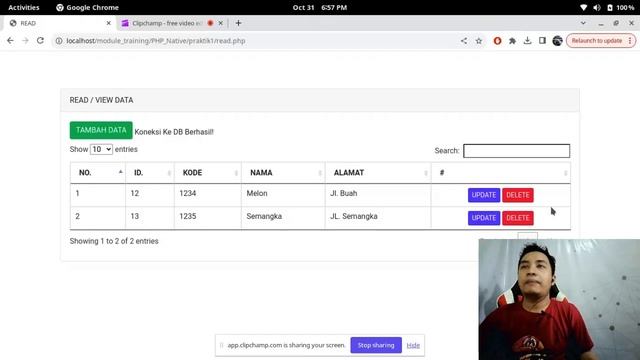Switch to the Clipchamp tab
Image resolution: width=640 pixels, height=360 pixels.
coord(171,23)
